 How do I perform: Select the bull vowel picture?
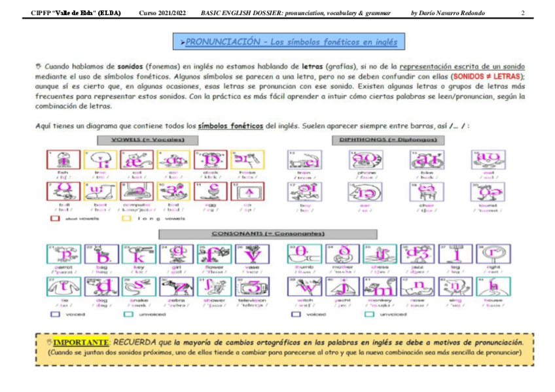[63, 191]
